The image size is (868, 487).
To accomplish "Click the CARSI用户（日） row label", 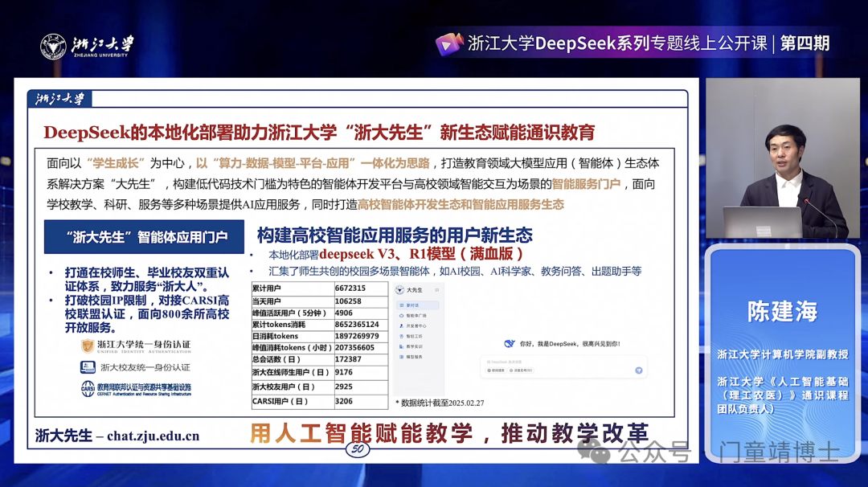I will (x=280, y=401).
